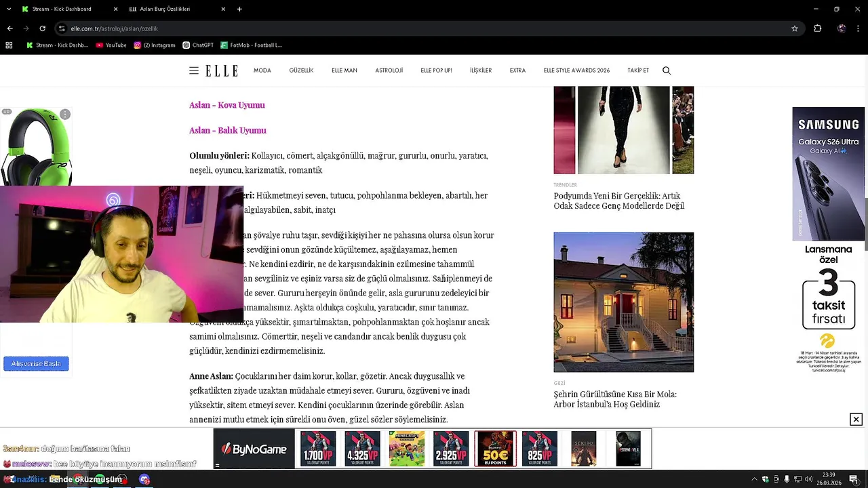Open the apps grid in the bookmarks bar
This screenshot has height=488, width=868.
click(x=9, y=45)
